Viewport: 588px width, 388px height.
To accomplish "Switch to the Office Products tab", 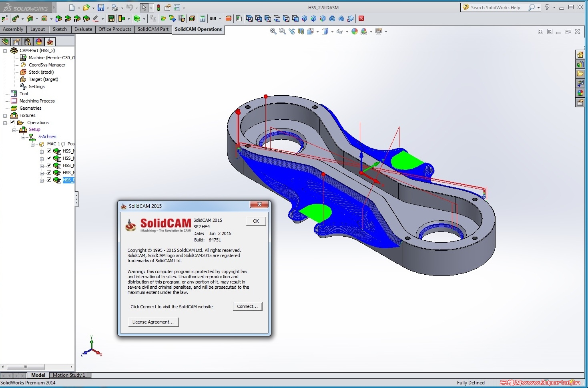I will 115,29.
